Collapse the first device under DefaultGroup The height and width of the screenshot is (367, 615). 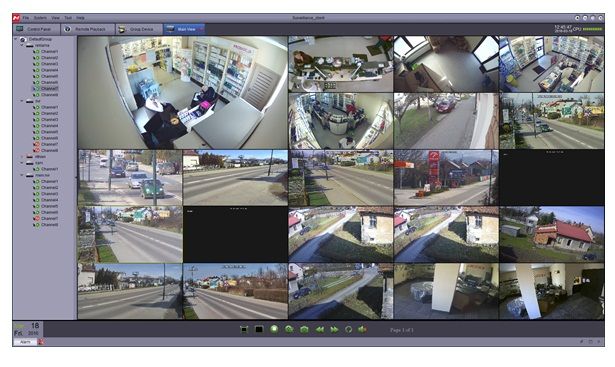coord(22,45)
